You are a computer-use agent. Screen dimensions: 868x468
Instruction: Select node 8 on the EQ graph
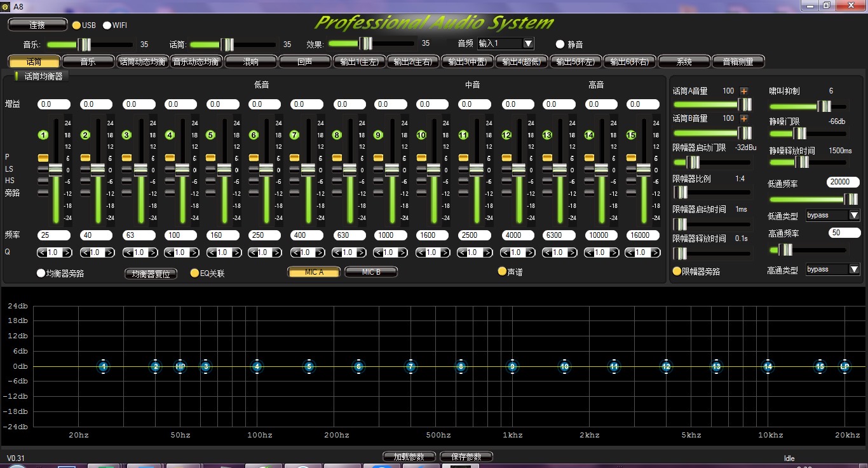coord(461,366)
